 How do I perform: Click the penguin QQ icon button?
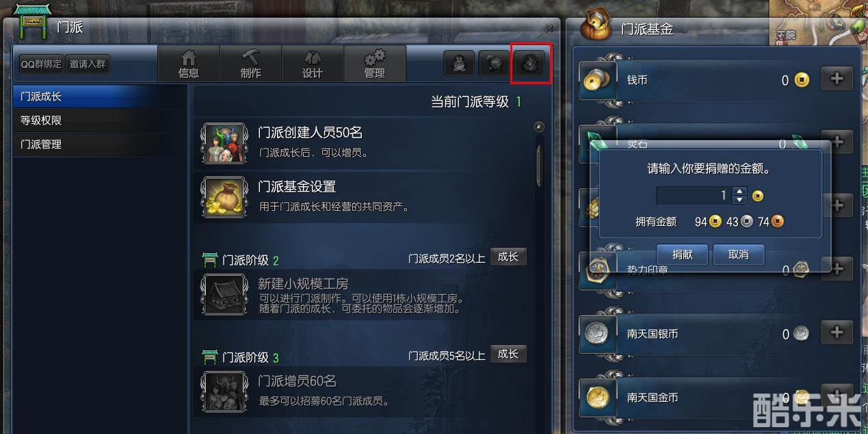460,64
